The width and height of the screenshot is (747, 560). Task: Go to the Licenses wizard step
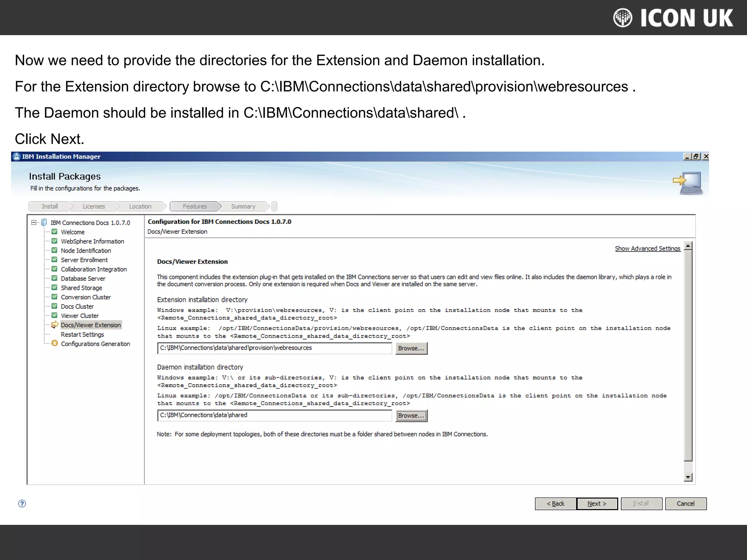coord(94,206)
